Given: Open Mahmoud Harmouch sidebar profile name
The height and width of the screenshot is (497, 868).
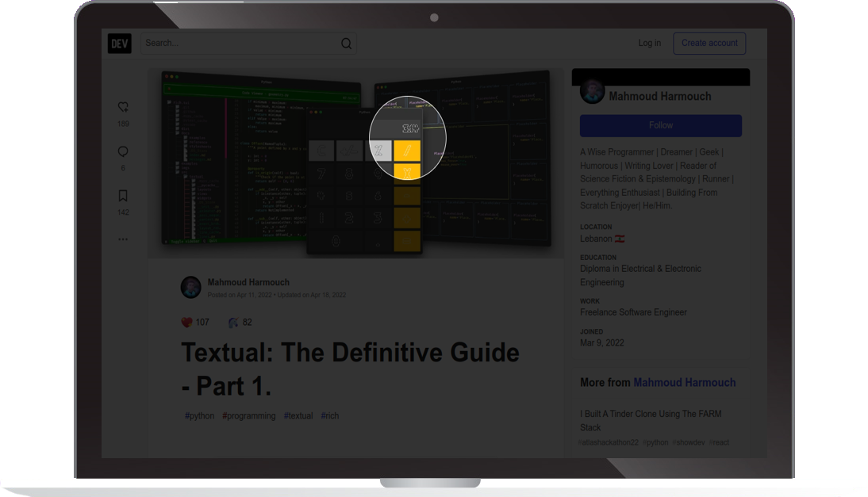Looking at the screenshot, I should tap(660, 96).
